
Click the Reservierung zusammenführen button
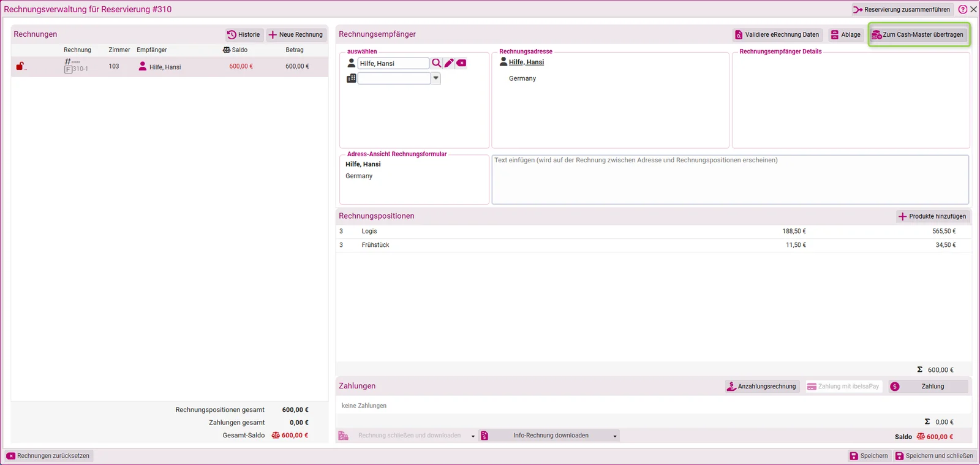tap(902, 9)
